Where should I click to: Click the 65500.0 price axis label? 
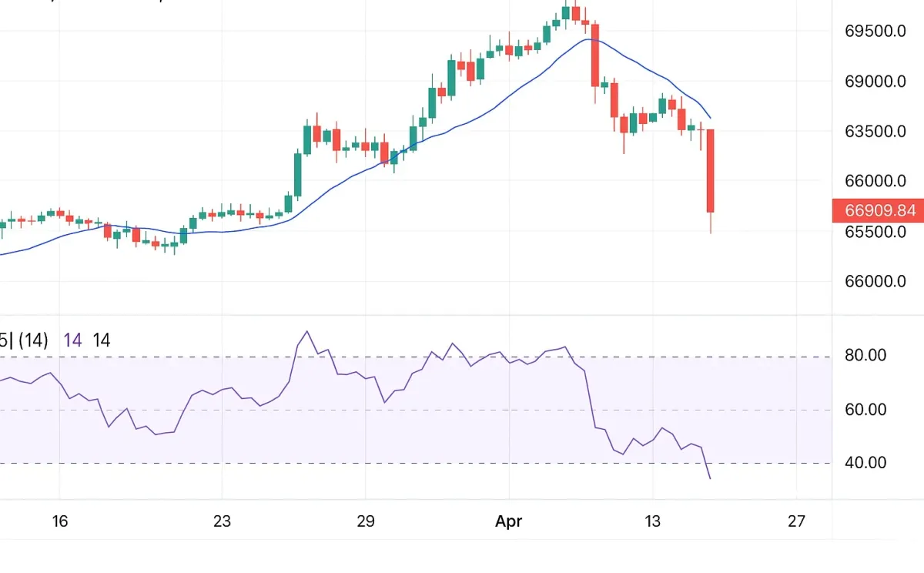[875, 232]
